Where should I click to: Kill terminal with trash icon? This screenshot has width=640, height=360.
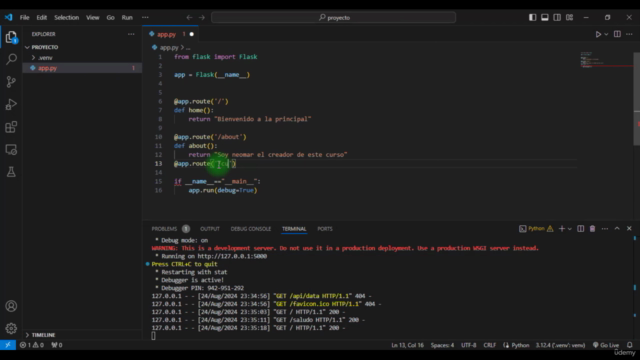592,229
